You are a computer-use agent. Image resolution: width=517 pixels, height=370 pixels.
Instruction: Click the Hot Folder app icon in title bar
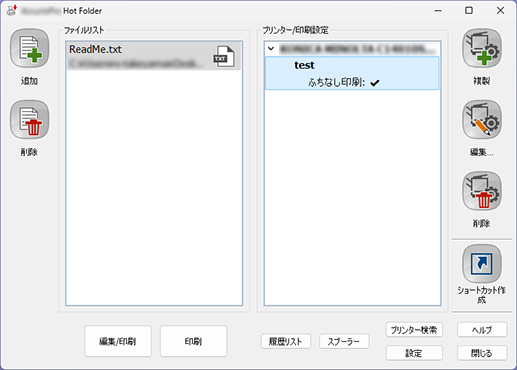point(12,11)
